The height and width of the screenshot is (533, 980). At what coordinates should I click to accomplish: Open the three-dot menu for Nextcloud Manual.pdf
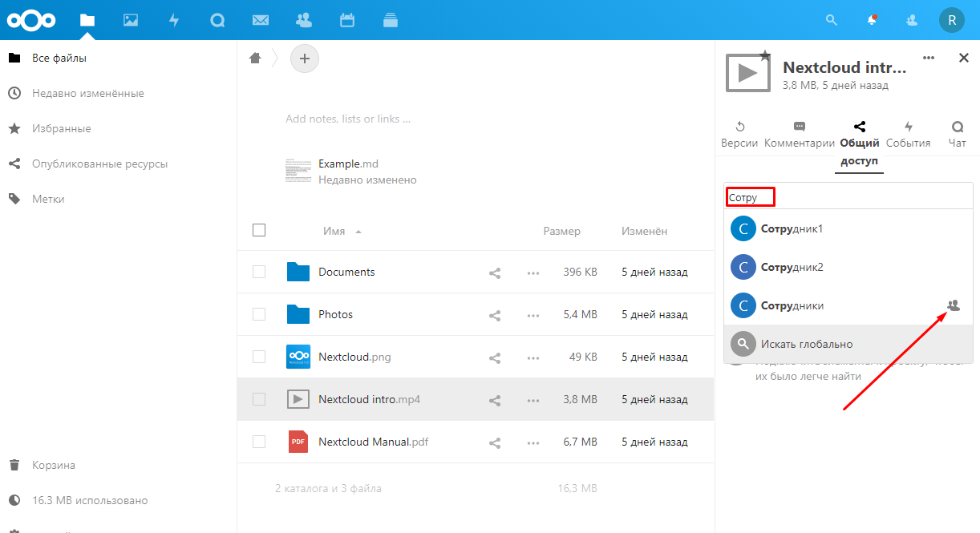[533, 442]
